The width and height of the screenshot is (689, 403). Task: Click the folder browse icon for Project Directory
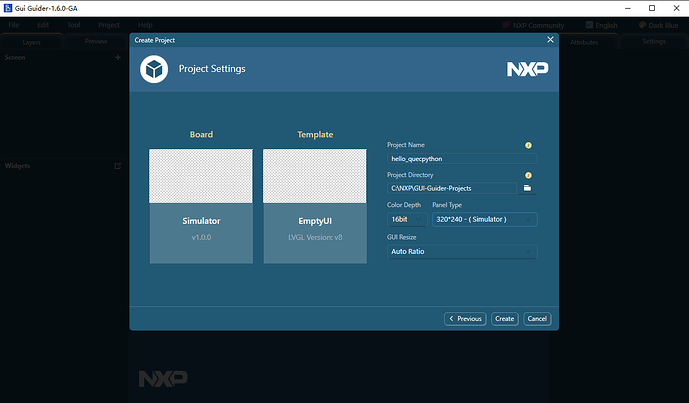coord(528,188)
